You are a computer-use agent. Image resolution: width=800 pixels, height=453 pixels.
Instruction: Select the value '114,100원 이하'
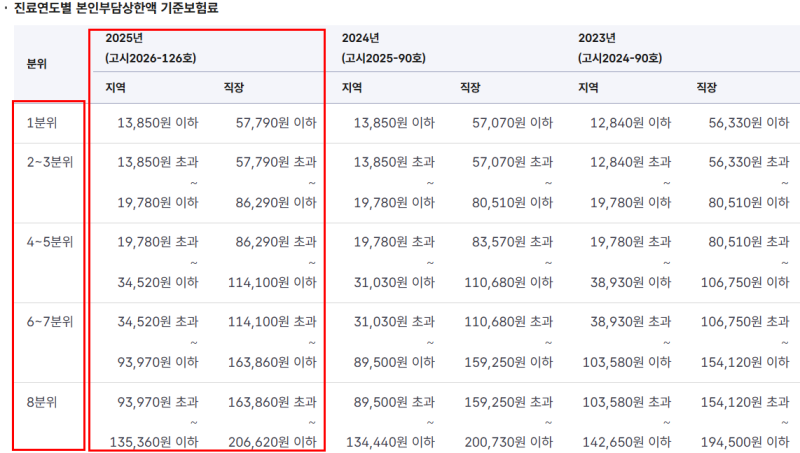[272, 283]
